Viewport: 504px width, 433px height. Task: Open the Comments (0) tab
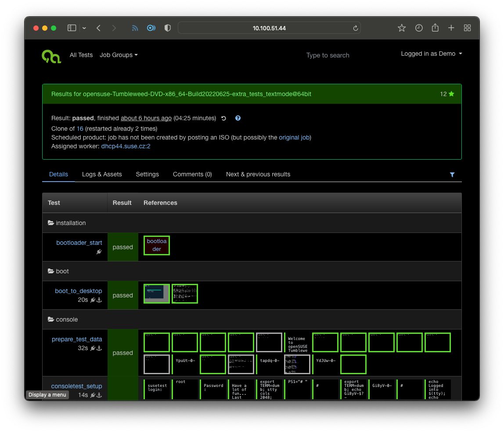pyautogui.click(x=192, y=174)
